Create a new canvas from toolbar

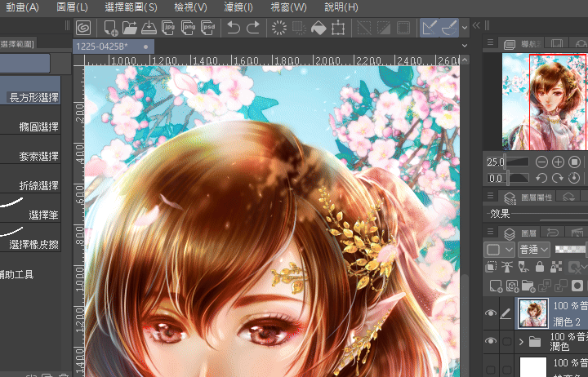point(110,28)
